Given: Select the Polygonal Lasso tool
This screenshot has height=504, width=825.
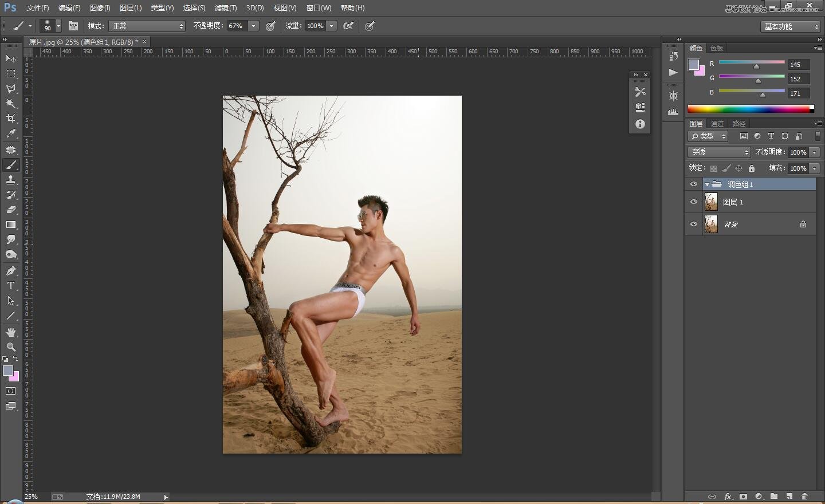Looking at the screenshot, I should [11, 89].
